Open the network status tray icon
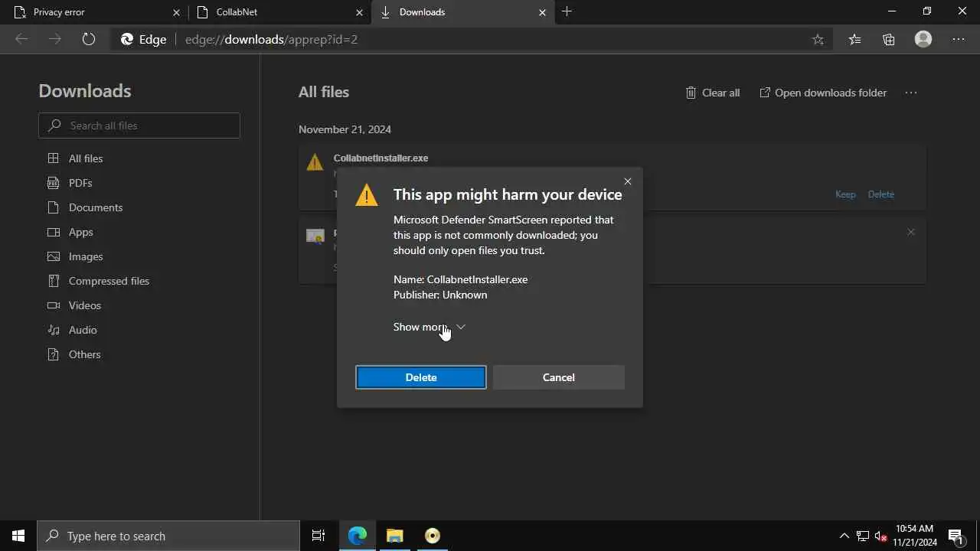Screen dimensions: 980x551 click(862, 536)
